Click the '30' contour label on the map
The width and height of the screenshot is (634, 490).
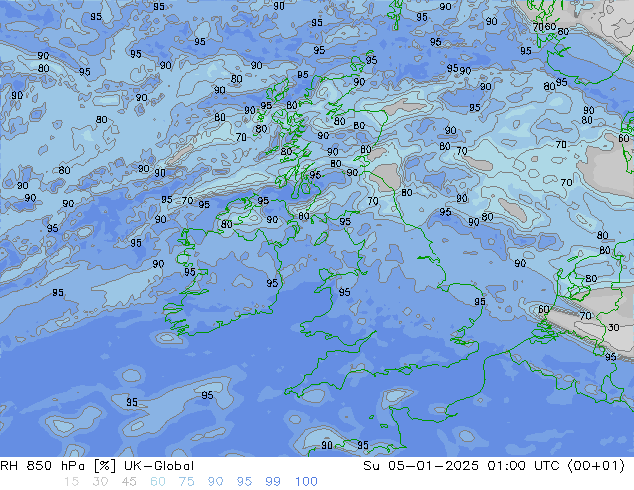coord(613,327)
